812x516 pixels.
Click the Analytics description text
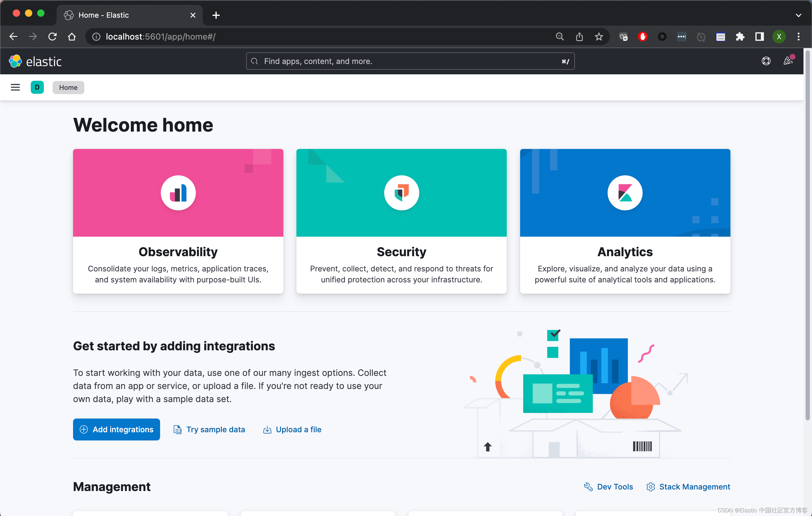point(625,274)
